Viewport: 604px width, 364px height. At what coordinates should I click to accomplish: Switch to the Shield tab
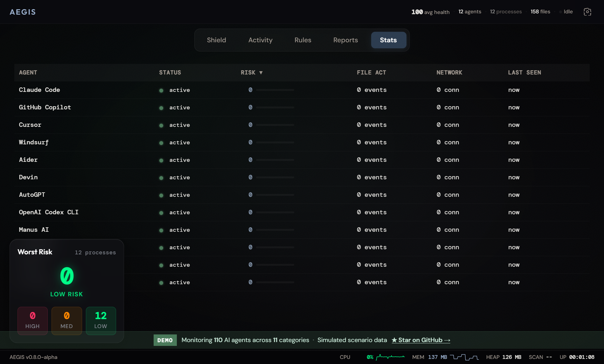point(216,40)
